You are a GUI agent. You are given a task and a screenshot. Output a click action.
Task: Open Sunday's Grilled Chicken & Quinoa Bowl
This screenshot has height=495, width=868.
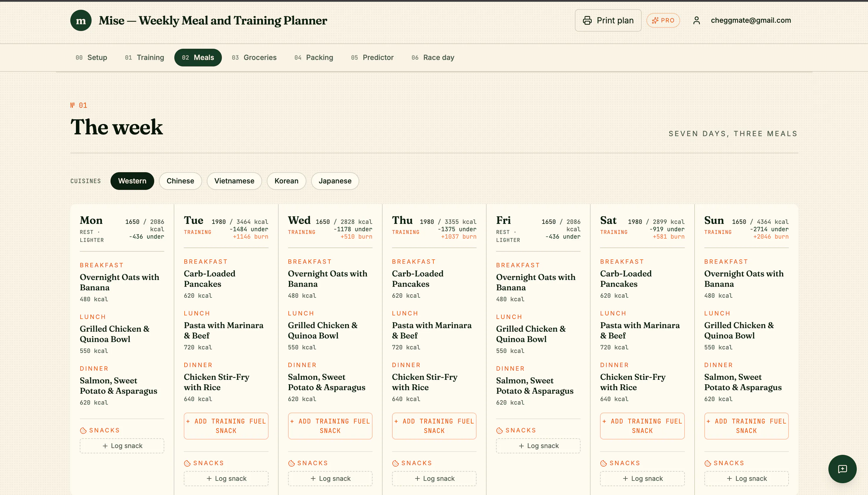739,330
